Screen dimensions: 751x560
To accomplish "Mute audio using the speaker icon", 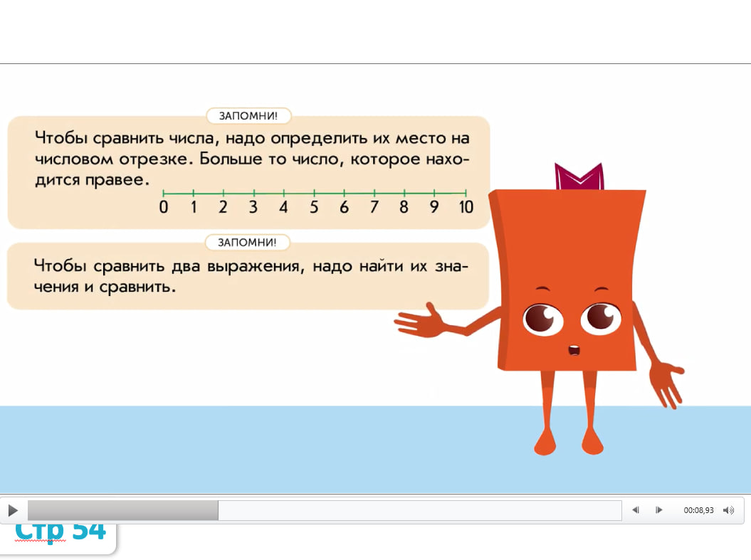I will tap(728, 510).
